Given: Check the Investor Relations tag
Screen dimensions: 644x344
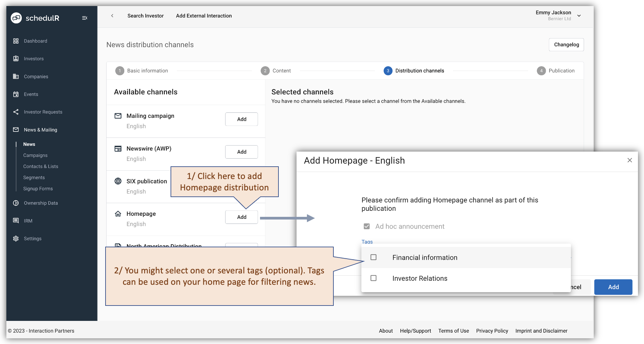Looking at the screenshot, I should (x=373, y=278).
